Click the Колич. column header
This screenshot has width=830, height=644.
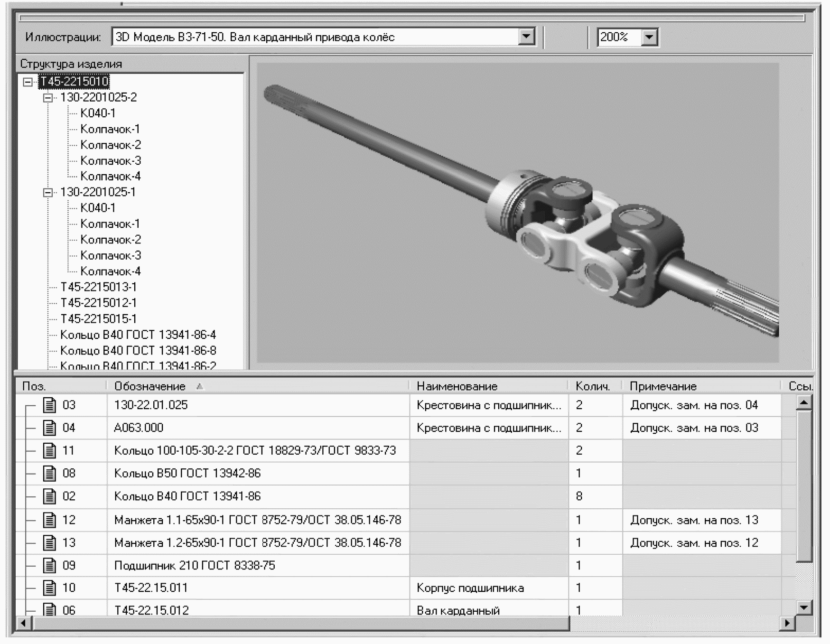pyautogui.click(x=592, y=386)
